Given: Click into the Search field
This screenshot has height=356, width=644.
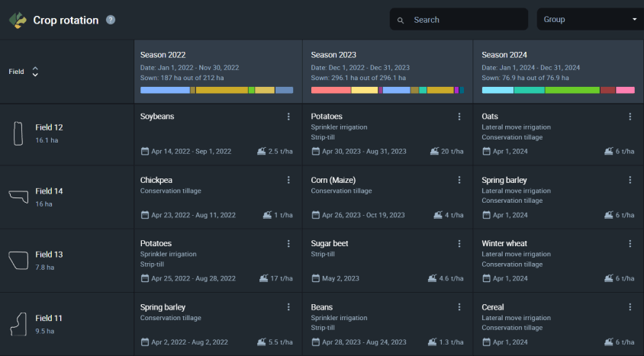Looking at the screenshot, I should pos(459,19).
